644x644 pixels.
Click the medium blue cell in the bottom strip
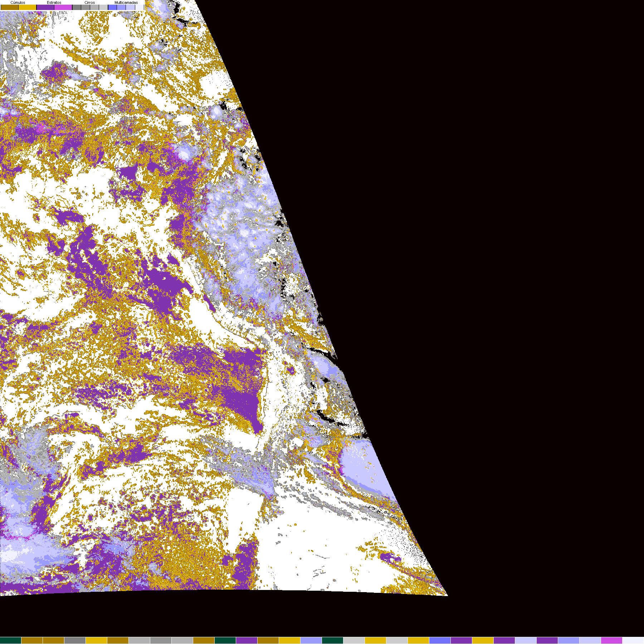[440, 640]
